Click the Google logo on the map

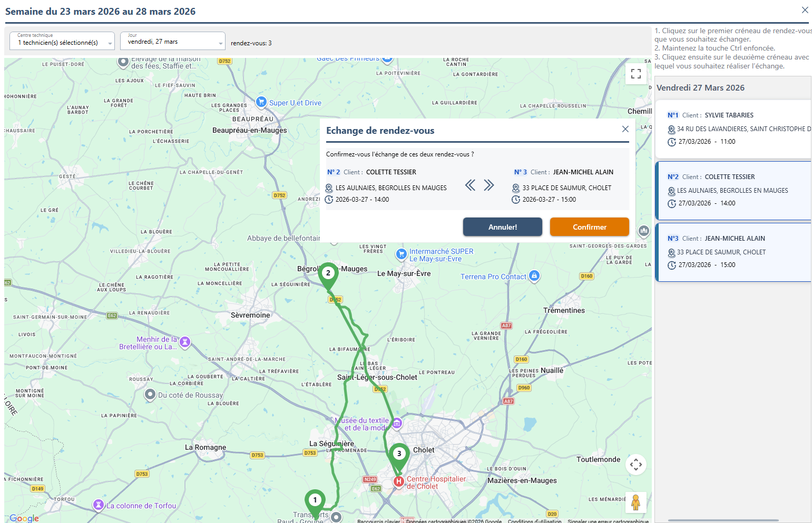click(24, 518)
